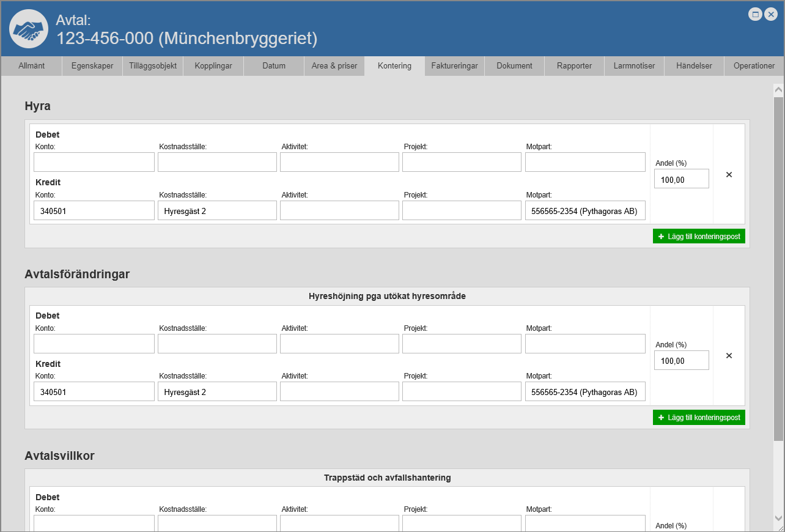Click the handshake agreement icon in header
Image resolution: width=785 pixels, height=532 pixels.
[x=29, y=29]
